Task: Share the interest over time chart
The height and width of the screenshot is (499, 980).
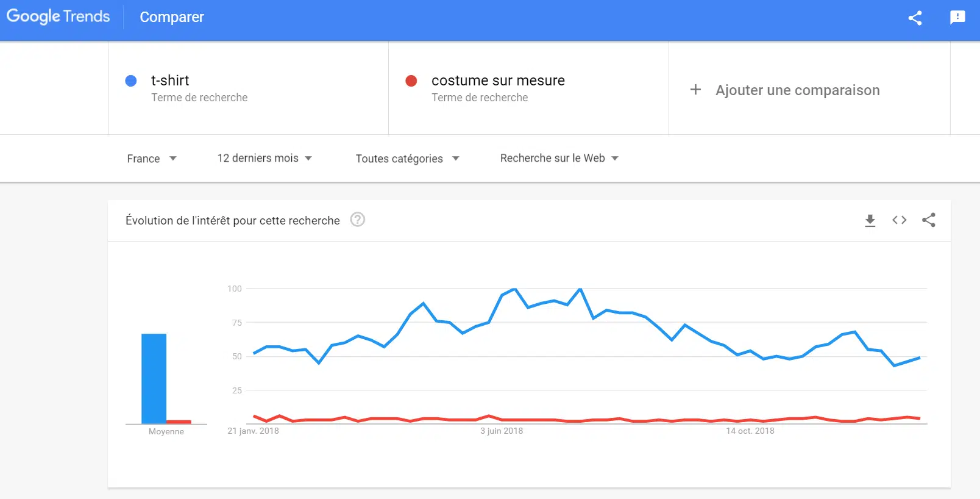Action: pos(929,220)
